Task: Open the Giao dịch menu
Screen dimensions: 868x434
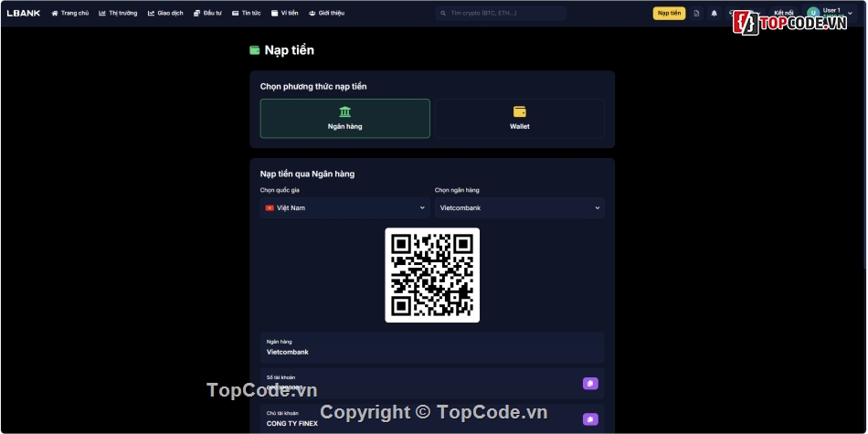Action: click(165, 14)
